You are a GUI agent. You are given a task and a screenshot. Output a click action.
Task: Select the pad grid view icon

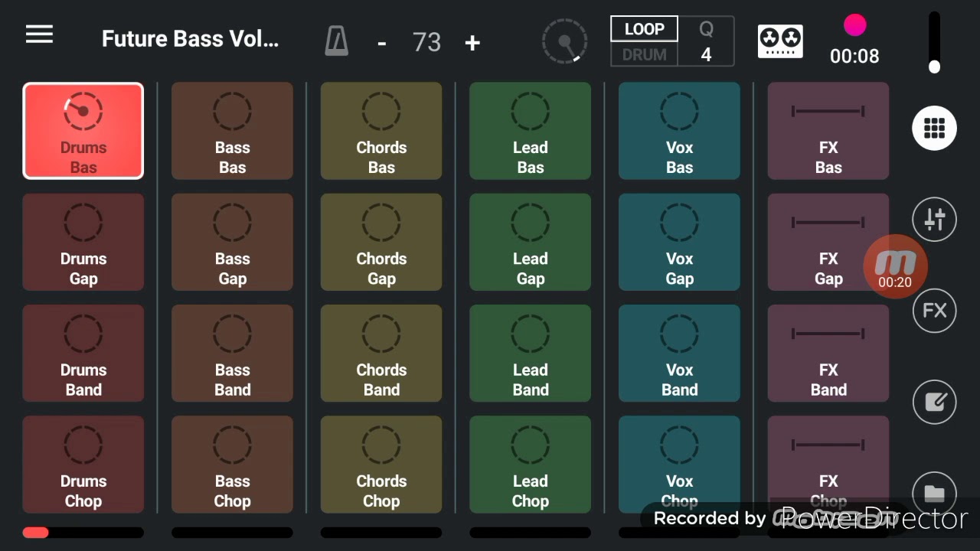click(x=934, y=128)
